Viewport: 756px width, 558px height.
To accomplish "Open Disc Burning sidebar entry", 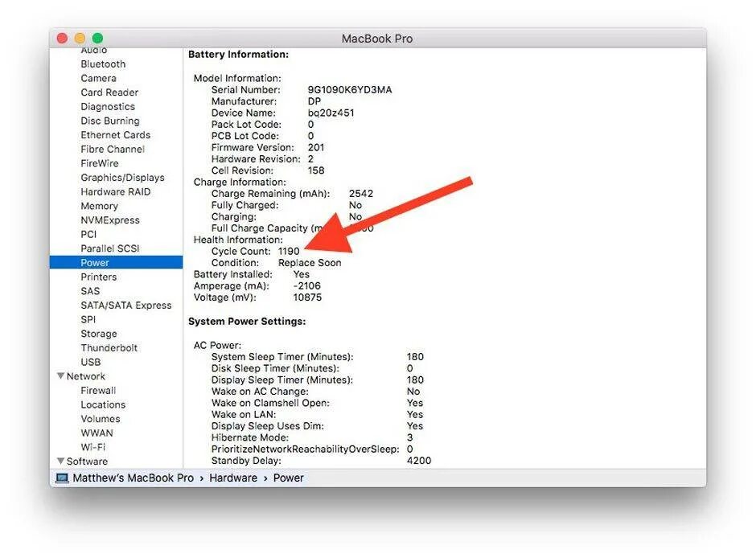I will pyautogui.click(x=110, y=121).
